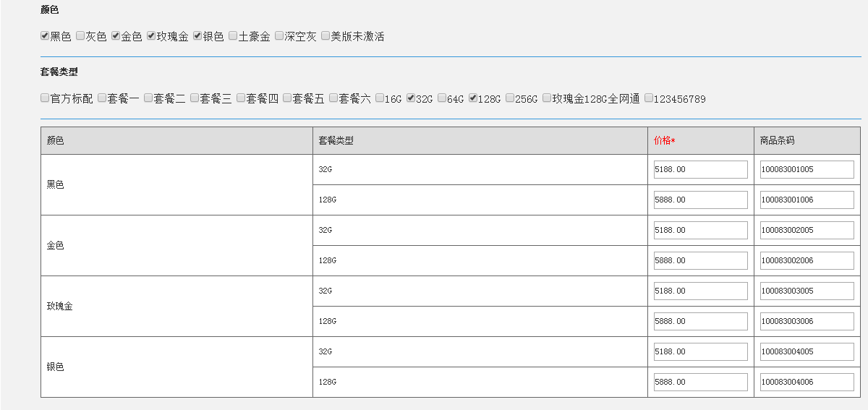
Task: Uncheck the 银色 color checkbox
Action: tap(197, 35)
